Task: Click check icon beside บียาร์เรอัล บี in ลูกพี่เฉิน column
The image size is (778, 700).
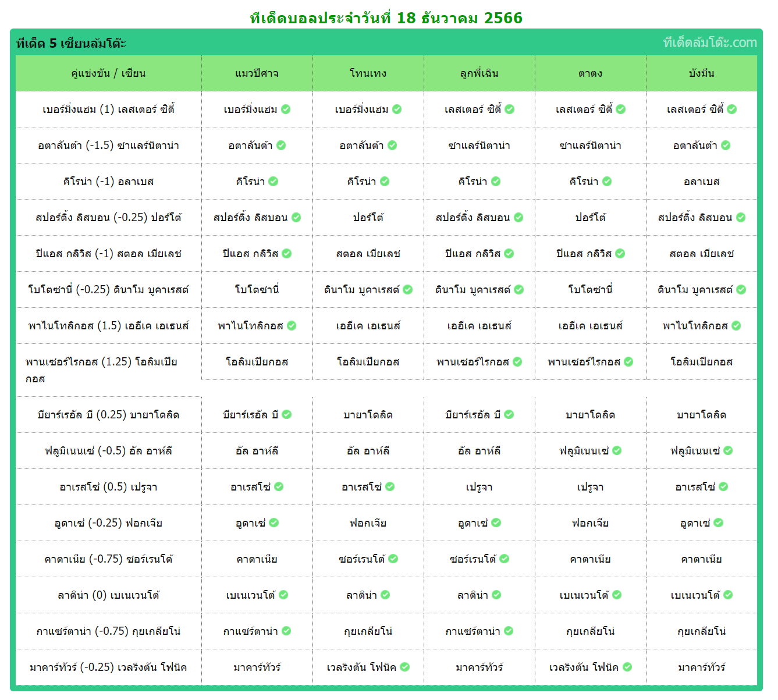Action: tap(509, 415)
